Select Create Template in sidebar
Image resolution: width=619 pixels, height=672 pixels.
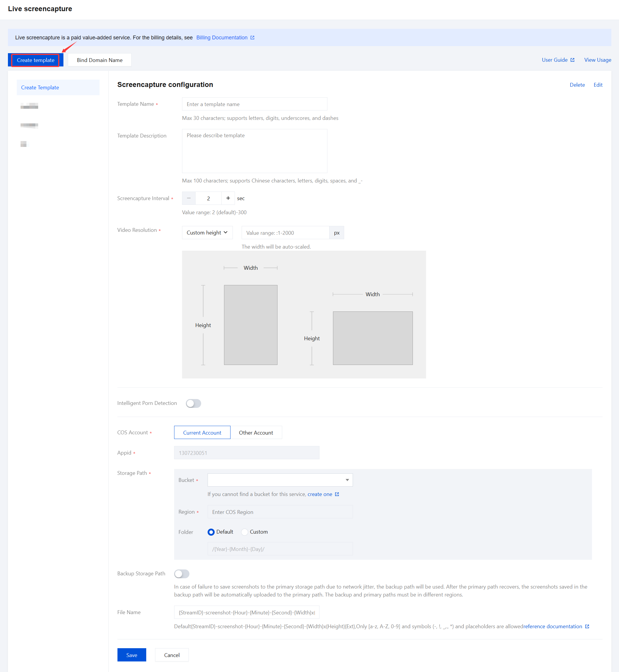tap(40, 88)
